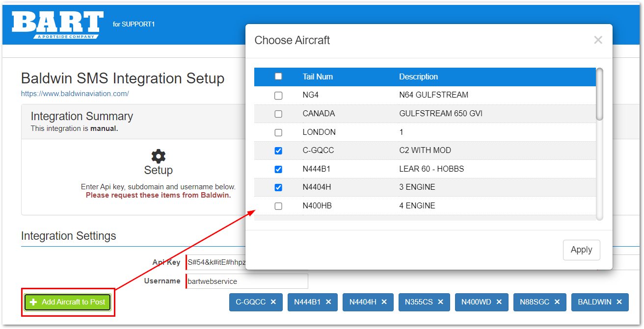Screen dimensions: 644x329
Task: Click the 'for SUPPORT1' header text
Action: 134,24
